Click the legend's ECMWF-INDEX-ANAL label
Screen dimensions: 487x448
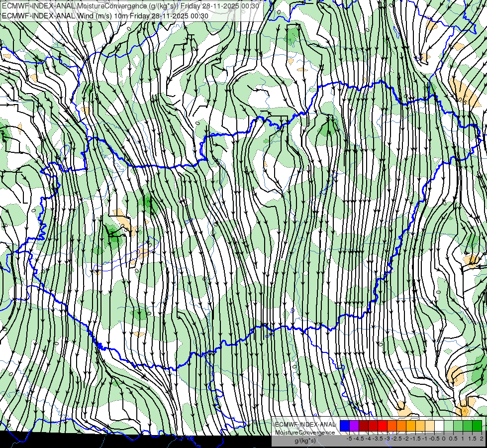click(x=305, y=425)
